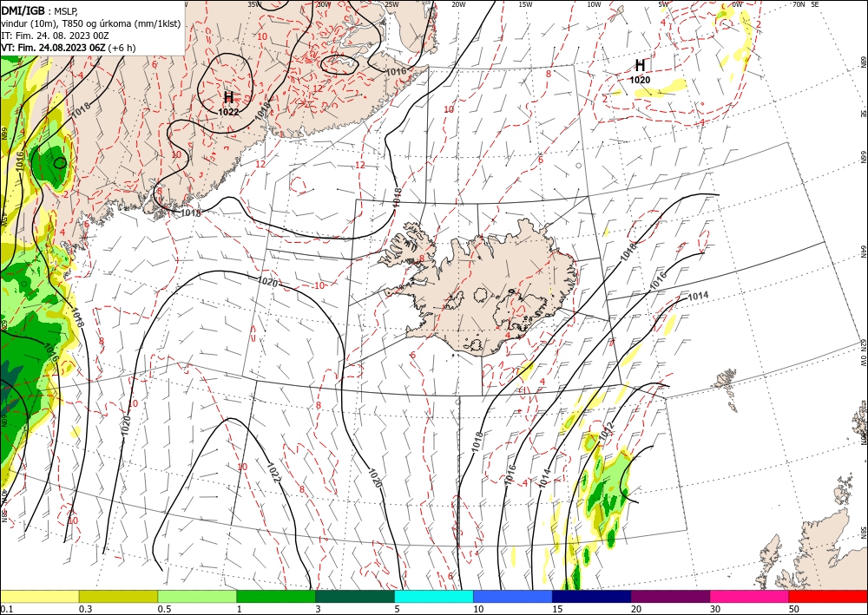Image resolution: width=868 pixels, height=615 pixels.
Task: Click the H high-pressure symbol over Greenland
Action: (228, 98)
